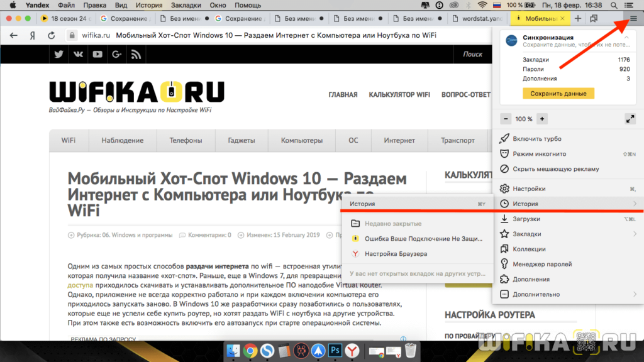Open the Twitter social icon

pos(58,54)
